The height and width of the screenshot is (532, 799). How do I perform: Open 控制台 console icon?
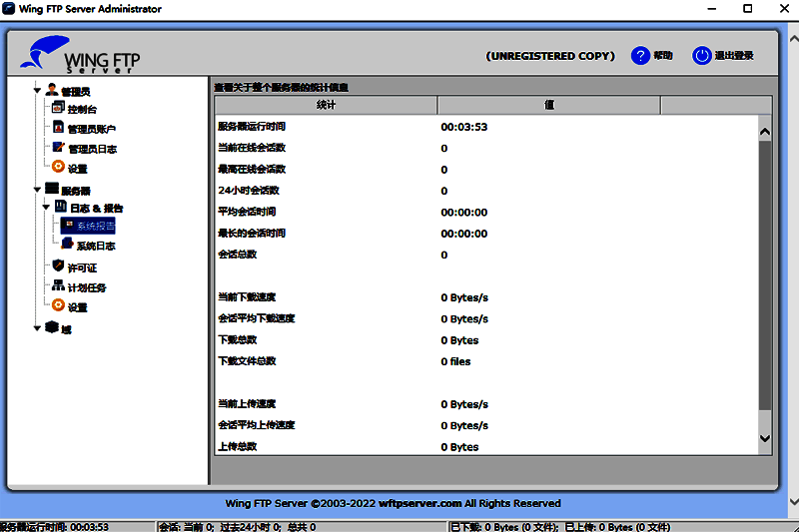58,108
